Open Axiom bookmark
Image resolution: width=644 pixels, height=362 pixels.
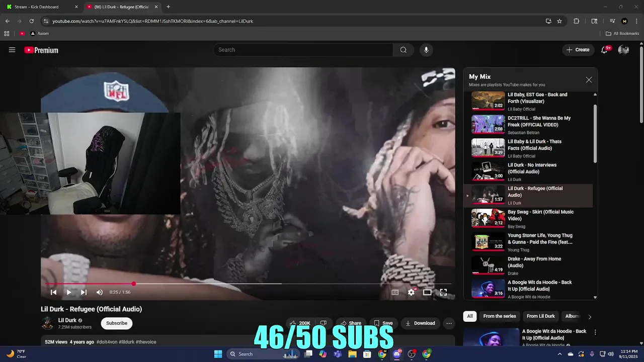(x=40, y=34)
